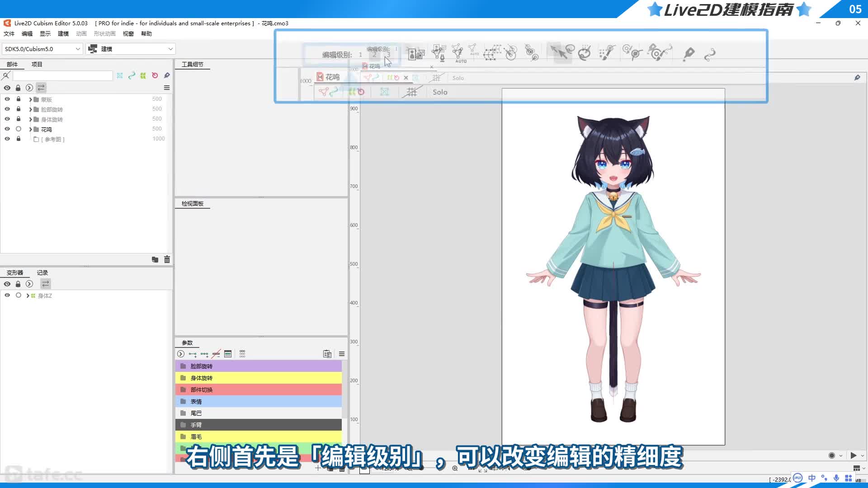Open the 建模 menu
Viewport: 868px width, 488px height.
click(x=63, y=34)
